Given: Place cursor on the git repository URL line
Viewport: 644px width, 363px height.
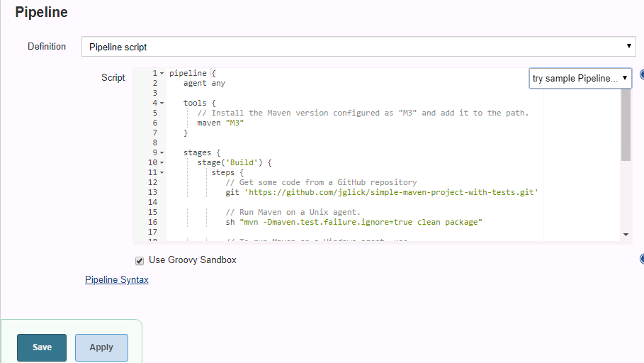Looking at the screenshot, I should coord(382,193).
